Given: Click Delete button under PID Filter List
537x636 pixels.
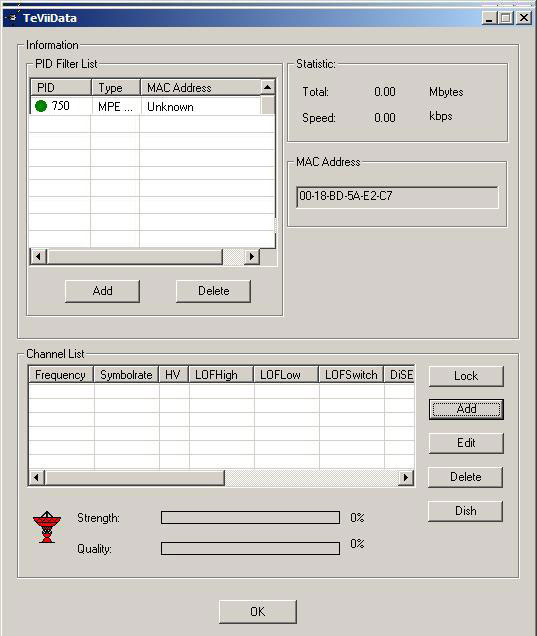Looking at the screenshot, I should [x=213, y=291].
